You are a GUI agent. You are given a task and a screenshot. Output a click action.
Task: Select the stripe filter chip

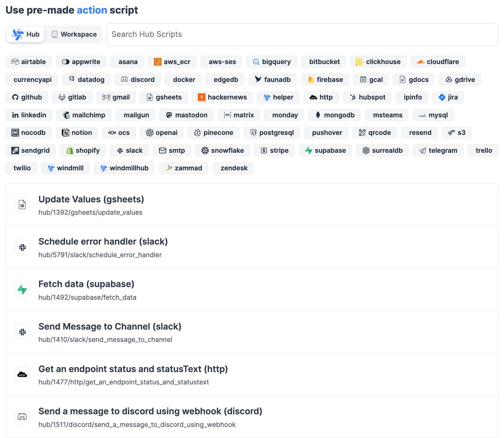[274, 151]
